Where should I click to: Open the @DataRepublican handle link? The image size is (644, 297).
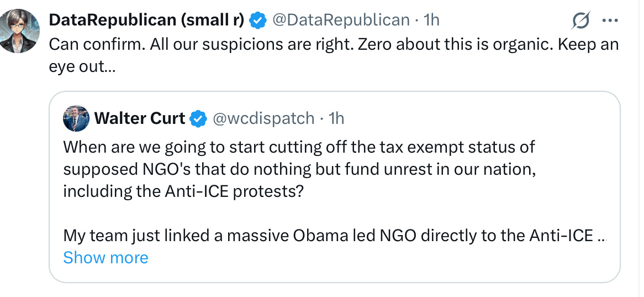341,20
